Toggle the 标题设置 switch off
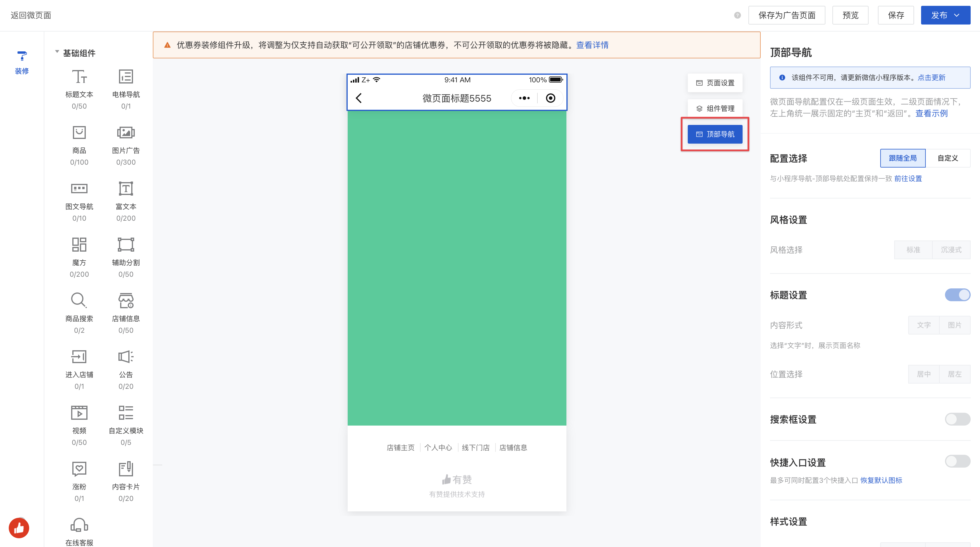This screenshot has height=547, width=980. 957,295
